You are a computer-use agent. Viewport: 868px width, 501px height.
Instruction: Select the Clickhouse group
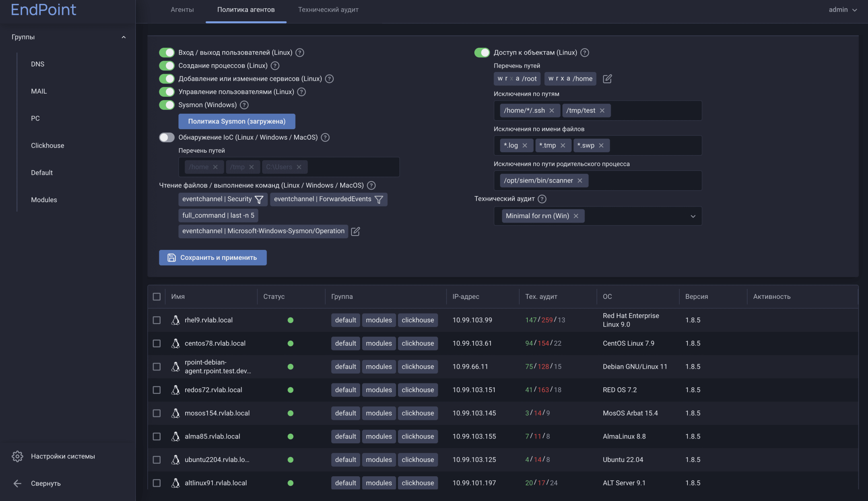(x=48, y=146)
